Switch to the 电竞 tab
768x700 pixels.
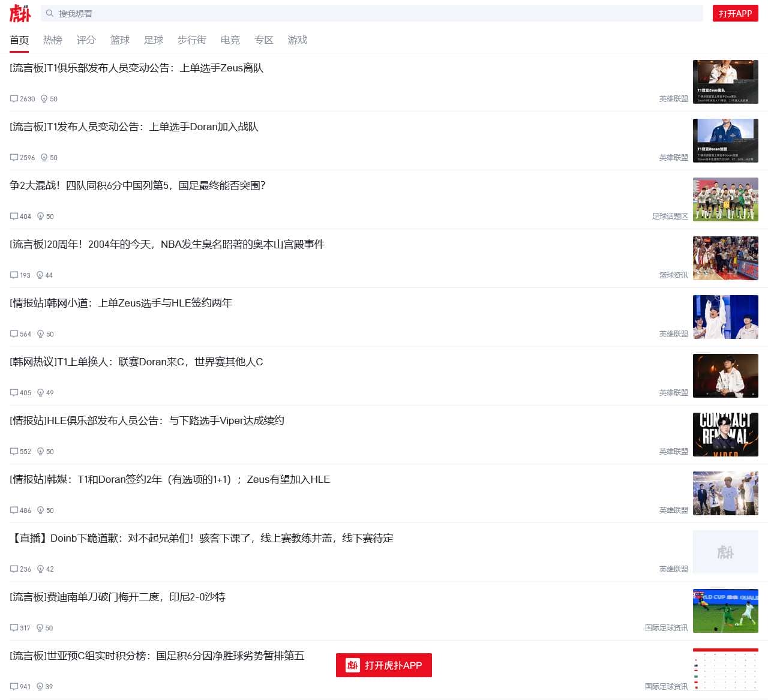click(230, 40)
